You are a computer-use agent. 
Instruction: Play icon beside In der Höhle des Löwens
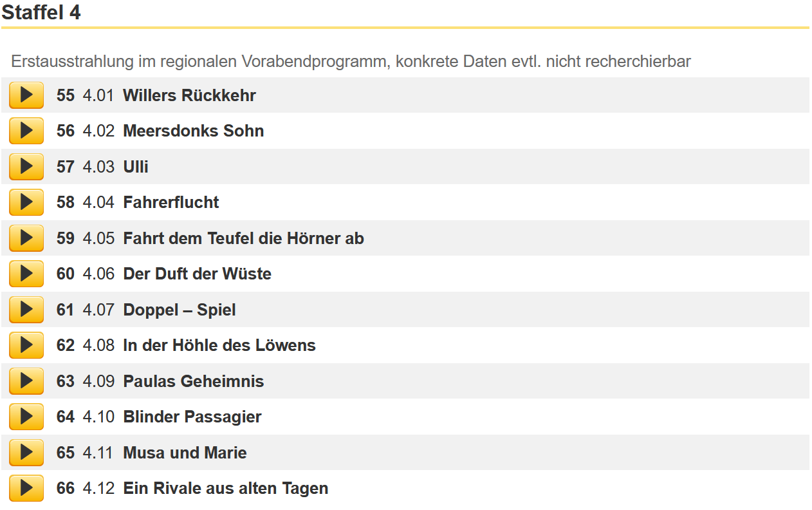(x=26, y=345)
